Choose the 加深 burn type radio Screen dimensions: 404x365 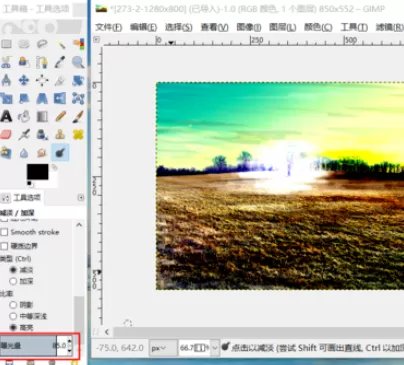point(13,281)
